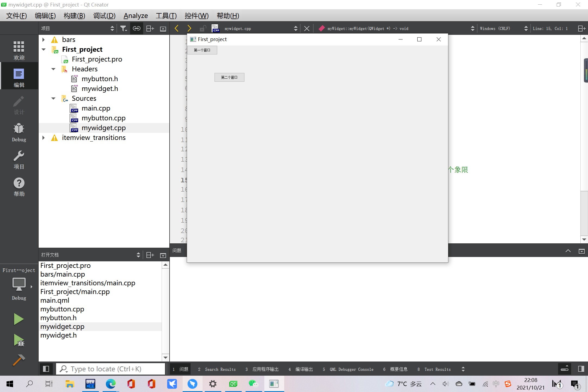
Task: Click the 第二个窗口 button
Action: 229,77
